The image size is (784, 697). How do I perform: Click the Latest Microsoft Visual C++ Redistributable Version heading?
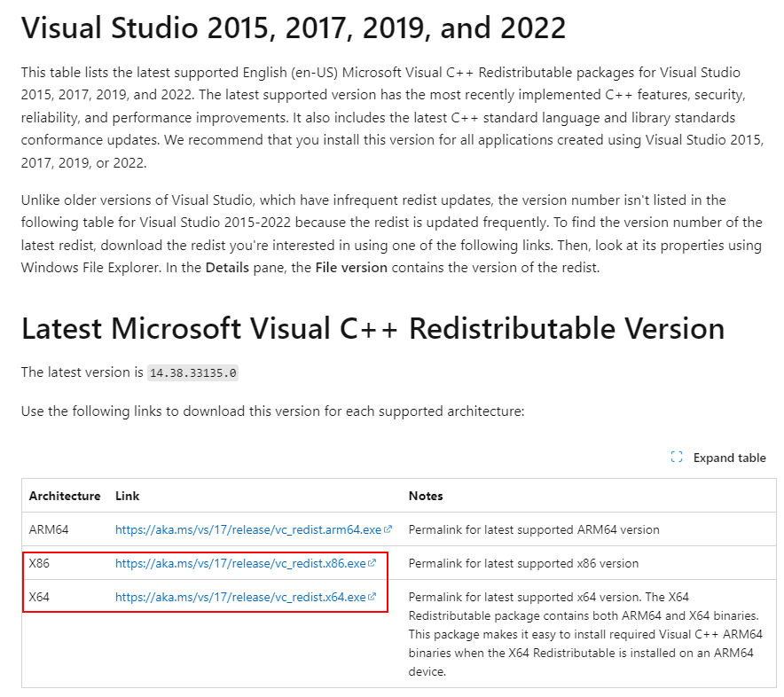point(373,328)
